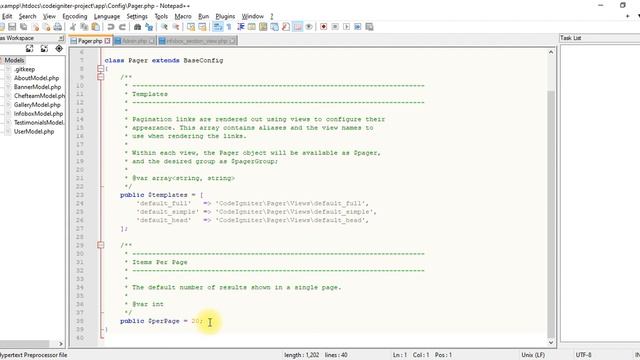Open the Window menu
The image size is (640, 360).
253,16
